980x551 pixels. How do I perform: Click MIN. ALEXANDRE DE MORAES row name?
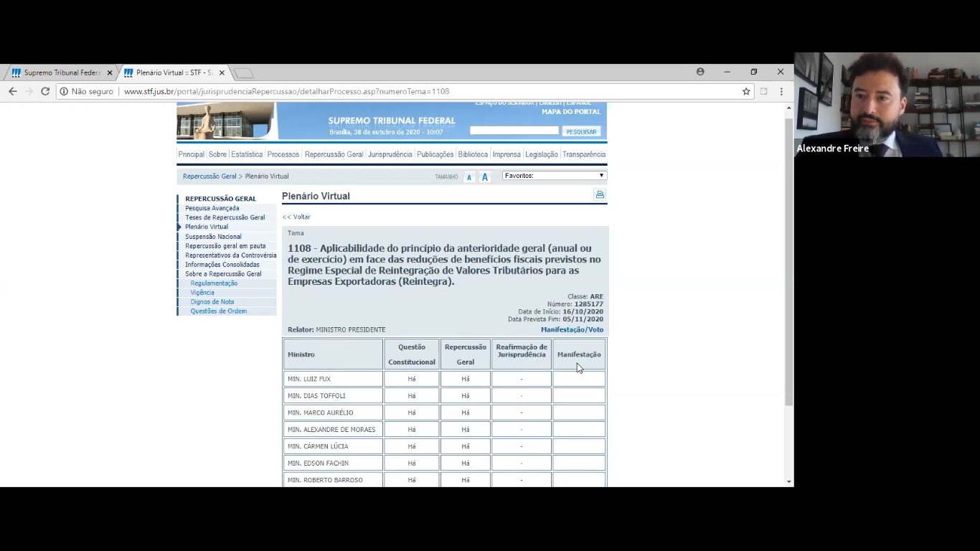tap(331, 430)
